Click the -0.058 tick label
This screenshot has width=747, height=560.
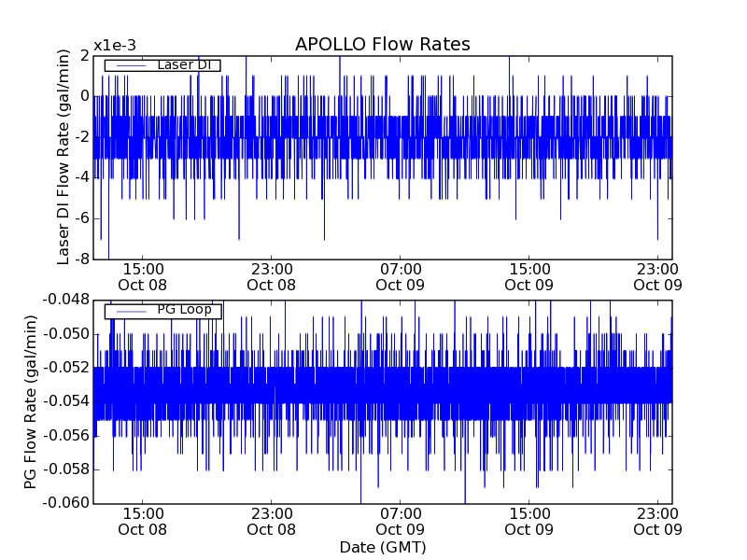click(x=66, y=469)
